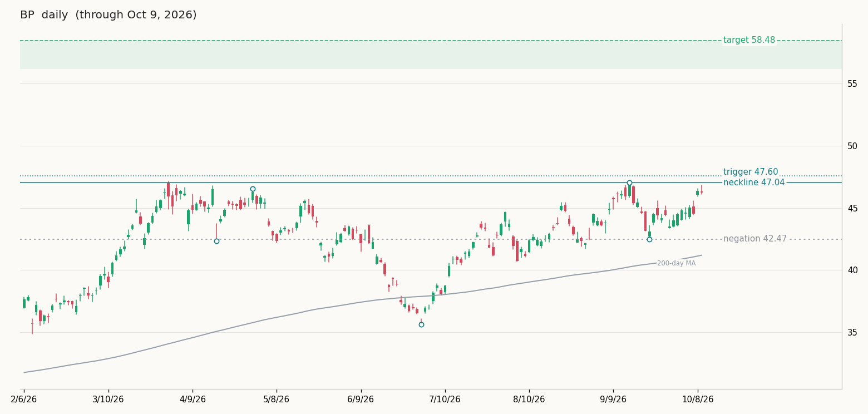
Task: Click the 50 price axis label
Action: [x=852, y=146]
